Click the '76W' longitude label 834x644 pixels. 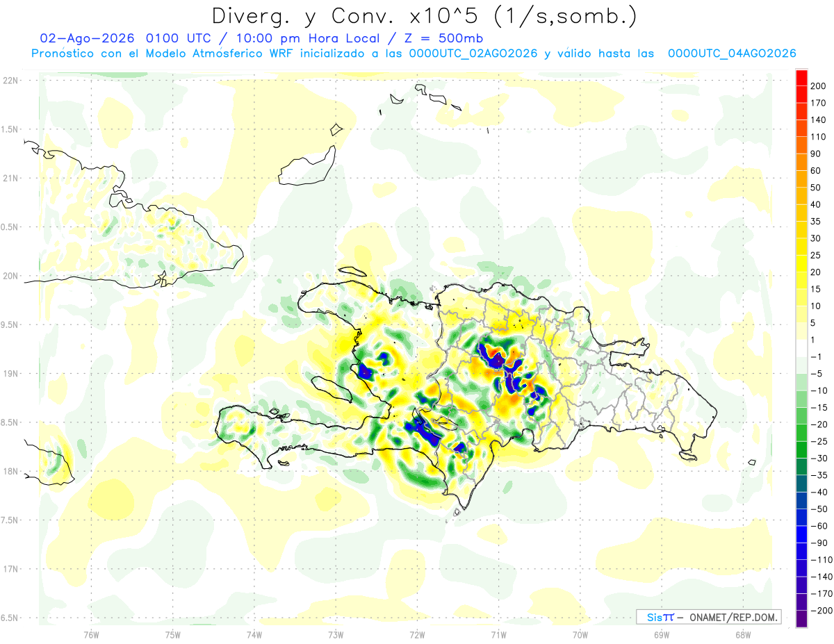coord(91,635)
